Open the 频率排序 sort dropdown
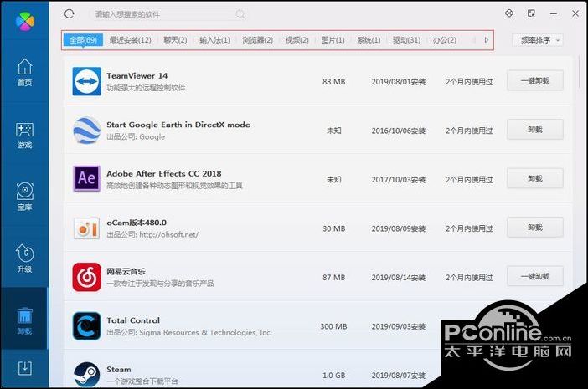Screen dimensions: 588x389 pos(538,40)
